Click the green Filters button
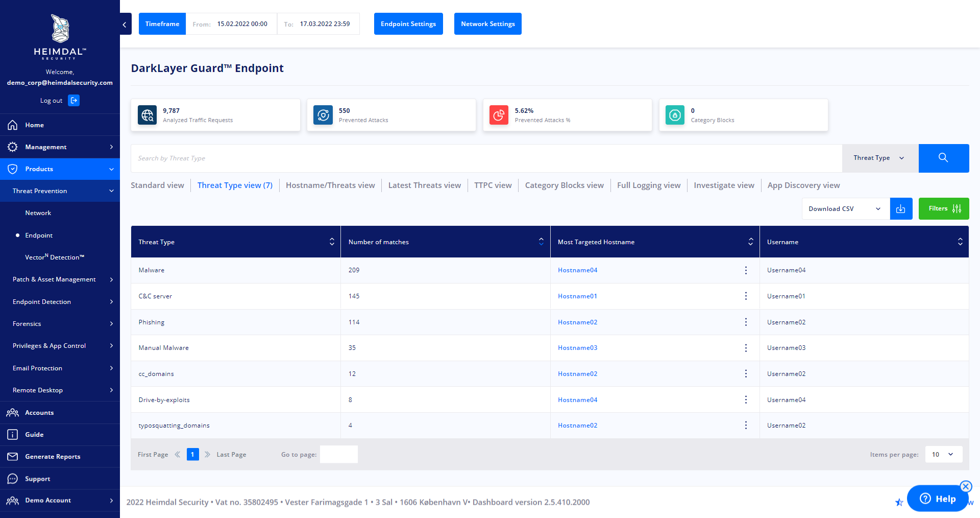The height and width of the screenshot is (518, 980). (943, 208)
